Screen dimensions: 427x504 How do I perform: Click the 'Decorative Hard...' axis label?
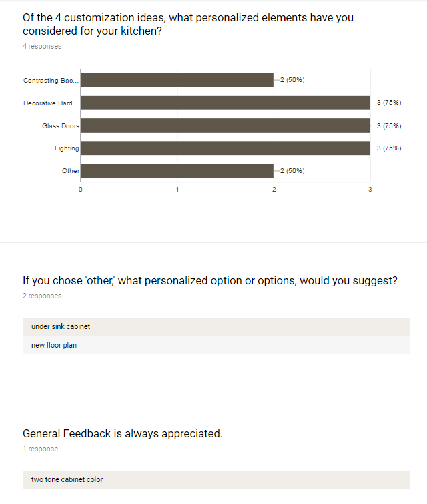pyautogui.click(x=51, y=103)
